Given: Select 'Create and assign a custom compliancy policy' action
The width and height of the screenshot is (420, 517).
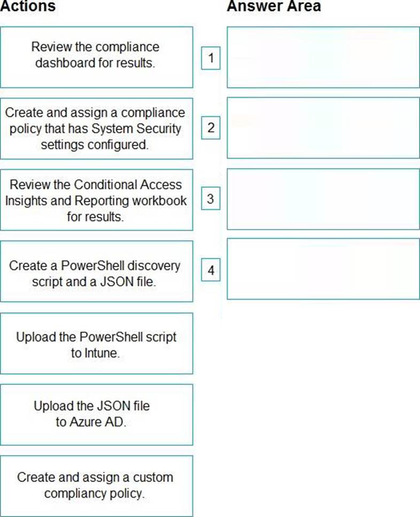Looking at the screenshot, I should point(96,485).
